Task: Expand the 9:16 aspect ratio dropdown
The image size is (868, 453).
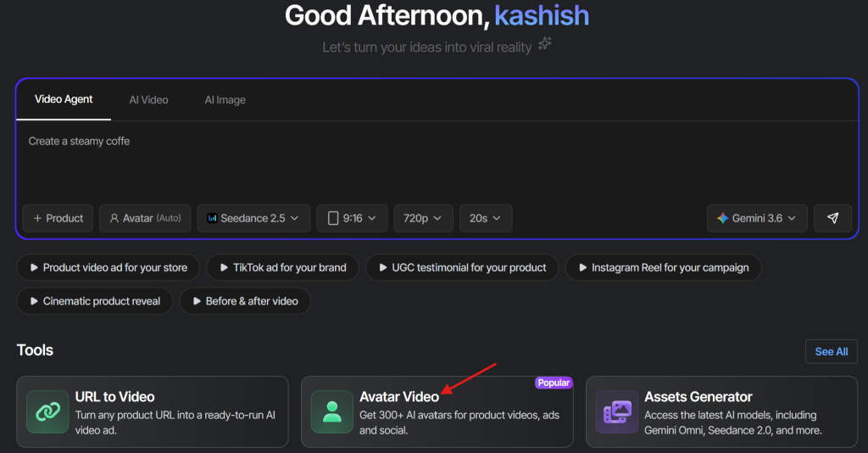Action: click(352, 218)
